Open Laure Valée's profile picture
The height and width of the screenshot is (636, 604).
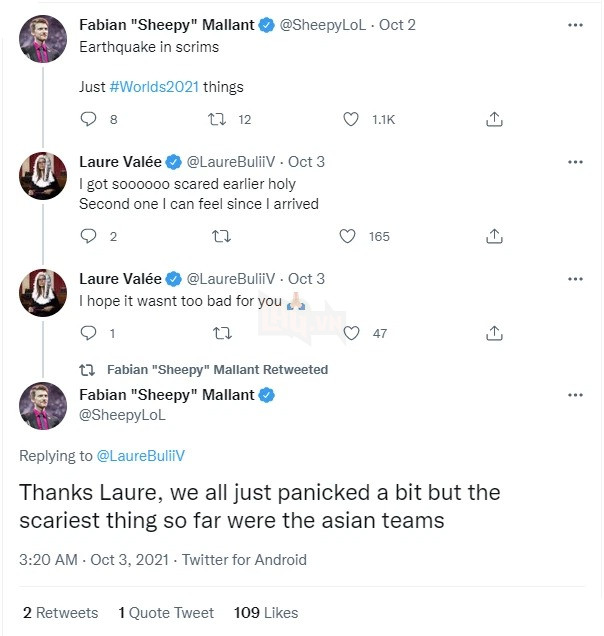click(x=43, y=177)
